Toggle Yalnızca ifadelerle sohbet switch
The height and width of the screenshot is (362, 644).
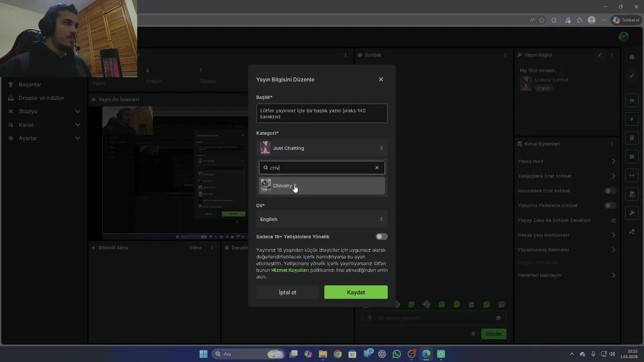[x=610, y=206]
